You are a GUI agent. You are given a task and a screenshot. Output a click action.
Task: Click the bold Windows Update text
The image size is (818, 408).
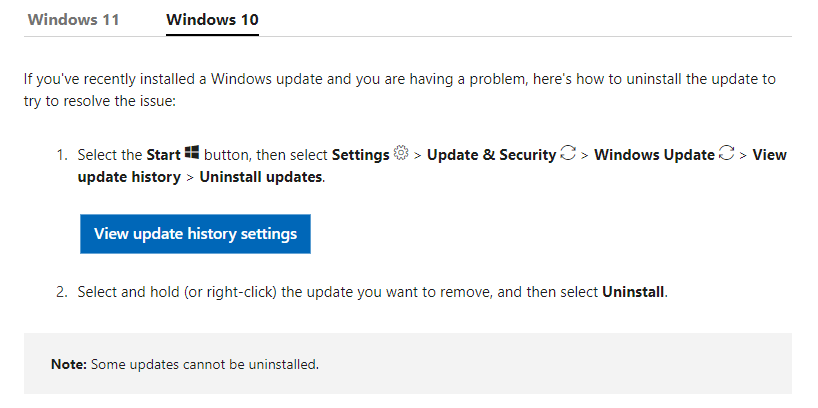tap(654, 155)
